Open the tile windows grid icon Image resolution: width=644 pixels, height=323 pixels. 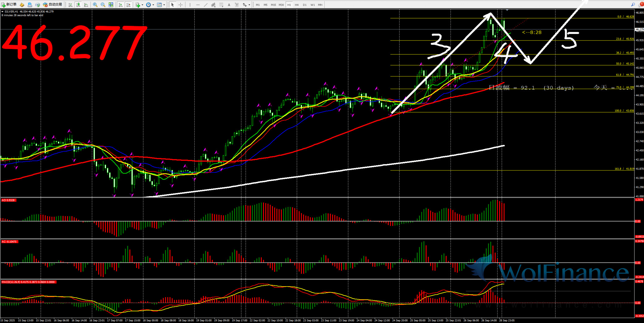tap(111, 5)
